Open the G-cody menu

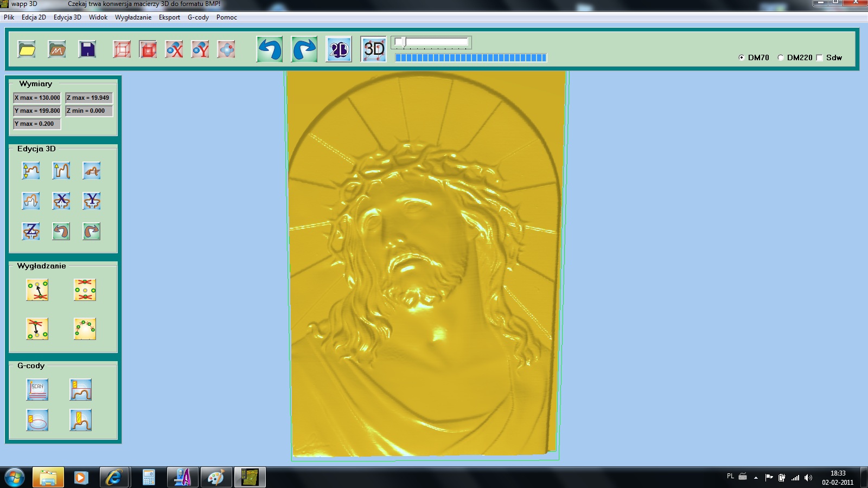[198, 17]
